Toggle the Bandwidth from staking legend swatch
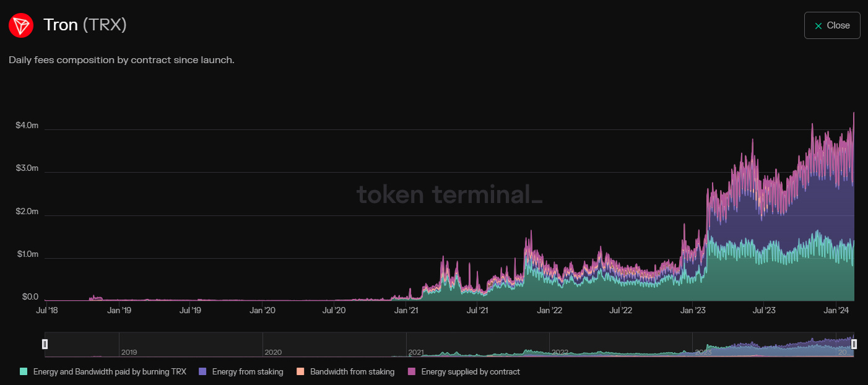The height and width of the screenshot is (385, 868). (x=300, y=372)
